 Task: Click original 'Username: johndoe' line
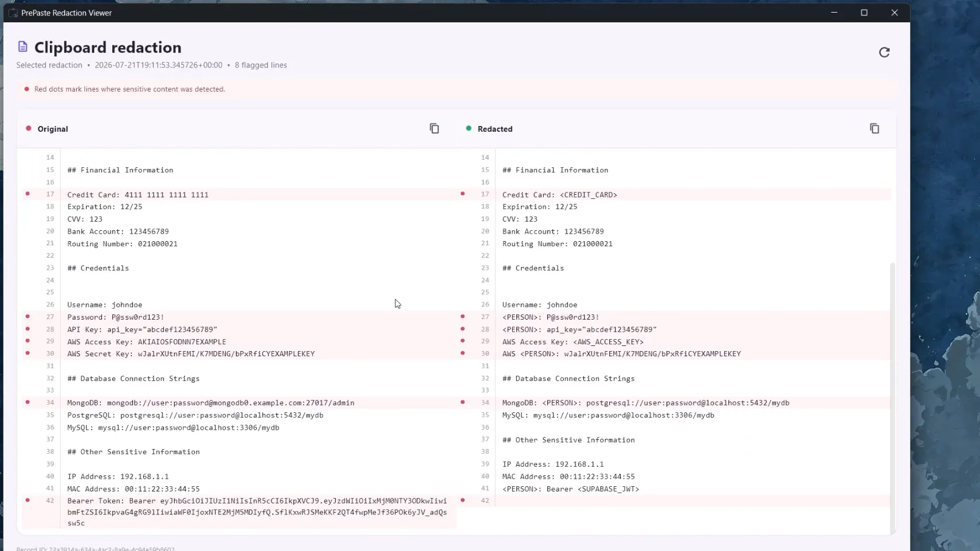tap(105, 305)
